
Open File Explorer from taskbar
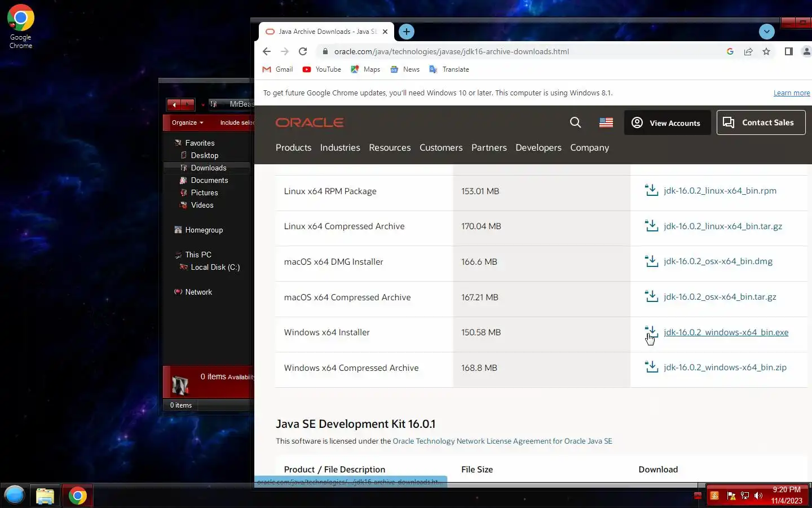click(x=45, y=496)
